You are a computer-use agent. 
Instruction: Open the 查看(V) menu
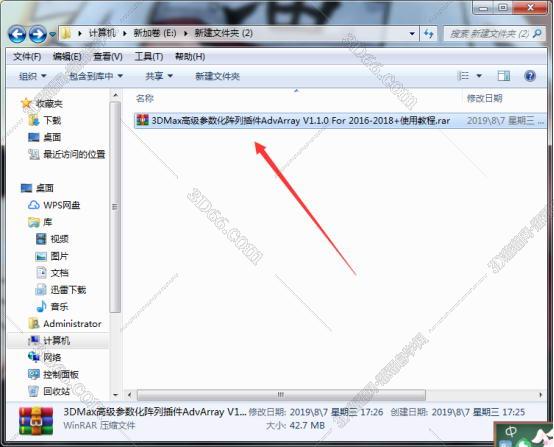(108, 57)
